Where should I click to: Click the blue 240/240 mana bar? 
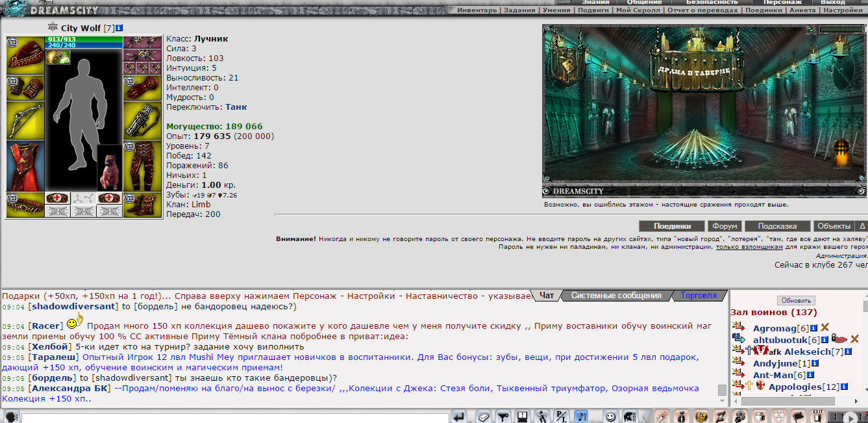coord(84,45)
